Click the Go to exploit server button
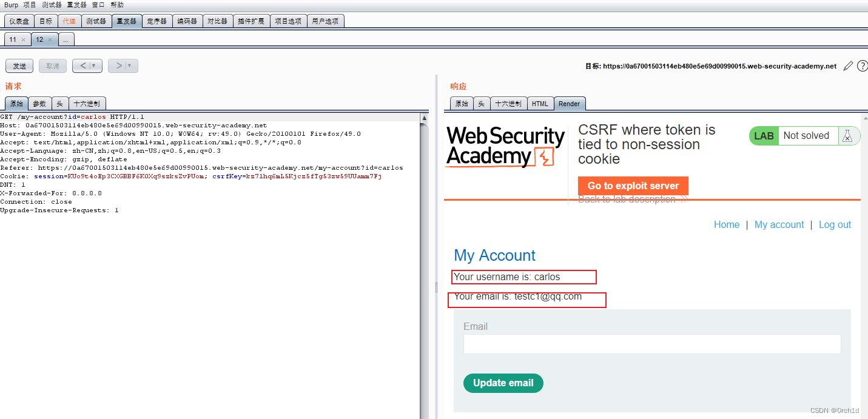 click(633, 186)
